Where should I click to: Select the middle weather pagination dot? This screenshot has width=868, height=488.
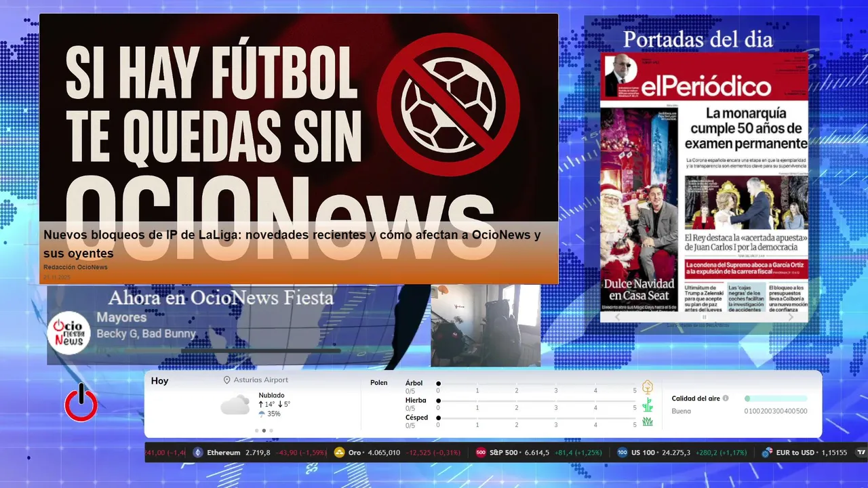[x=263, y=430]
